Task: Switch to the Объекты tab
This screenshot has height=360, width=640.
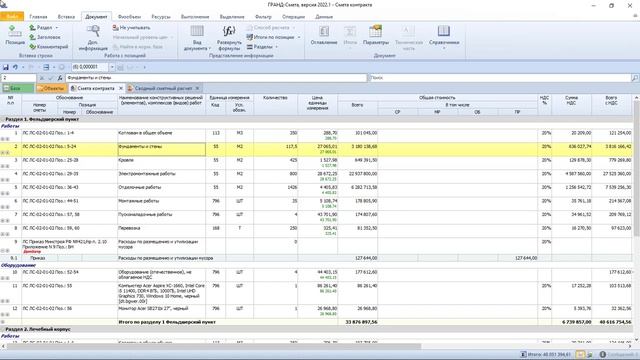Action: click(x=51, y=88)
